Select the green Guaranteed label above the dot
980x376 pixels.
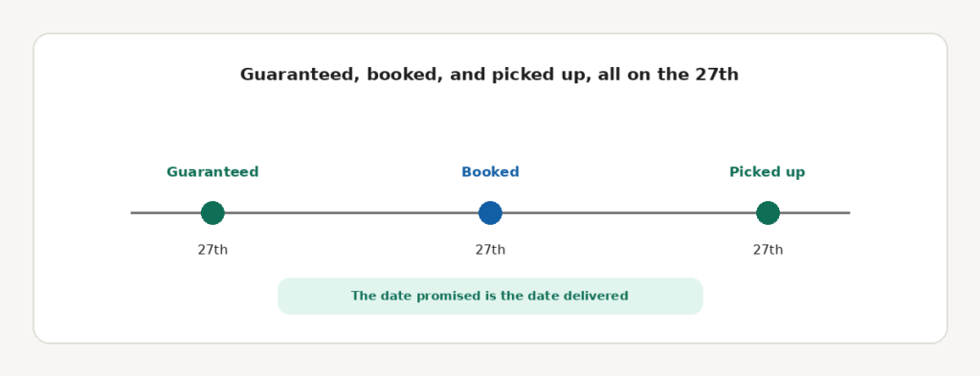(212, 172)
